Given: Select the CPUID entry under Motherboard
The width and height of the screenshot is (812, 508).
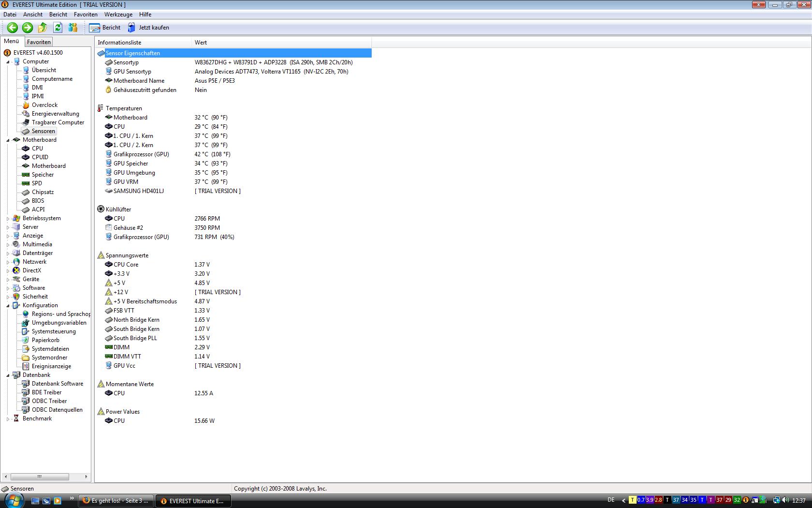Looking at the screenshot, I should click(40, 157).
